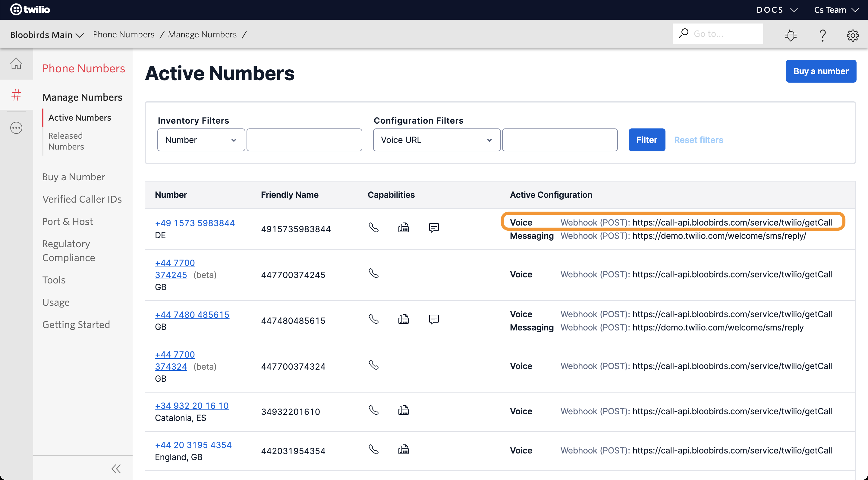Open the Home dashboard icon in the sidebar

[16, 63]
